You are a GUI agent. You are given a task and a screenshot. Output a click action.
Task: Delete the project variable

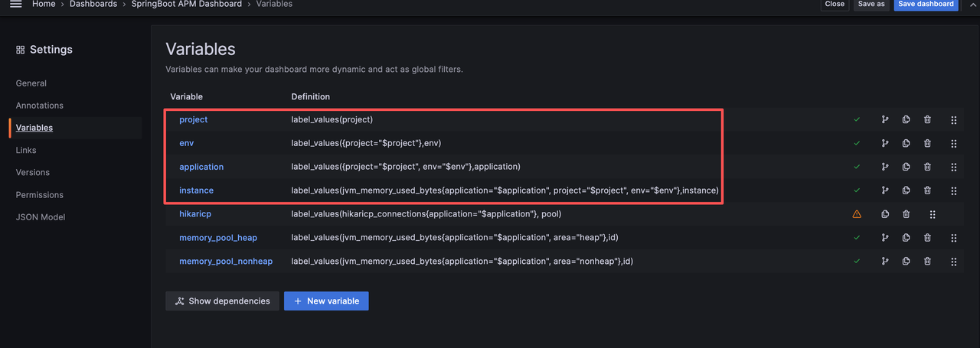coord(927,120)
